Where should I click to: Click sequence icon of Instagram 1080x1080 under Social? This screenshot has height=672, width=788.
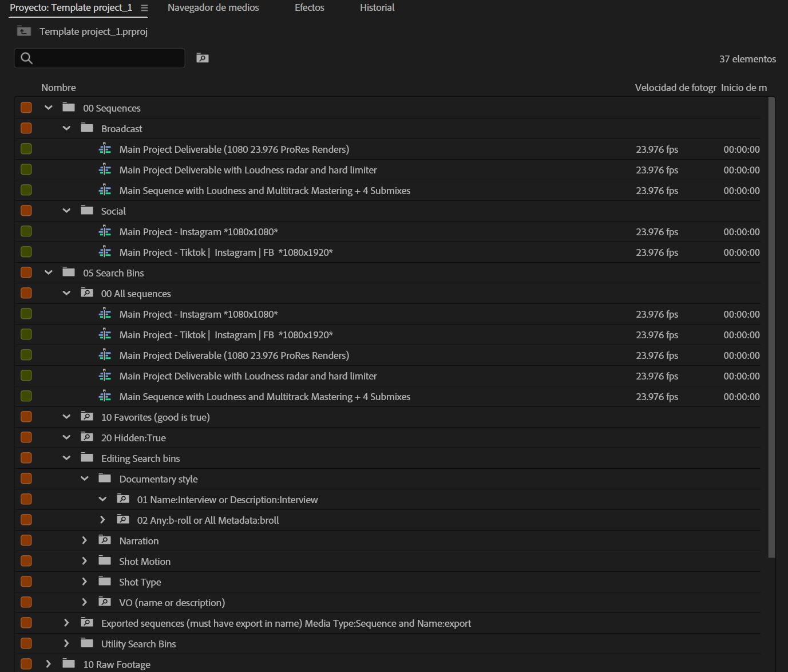coord(105,231)
